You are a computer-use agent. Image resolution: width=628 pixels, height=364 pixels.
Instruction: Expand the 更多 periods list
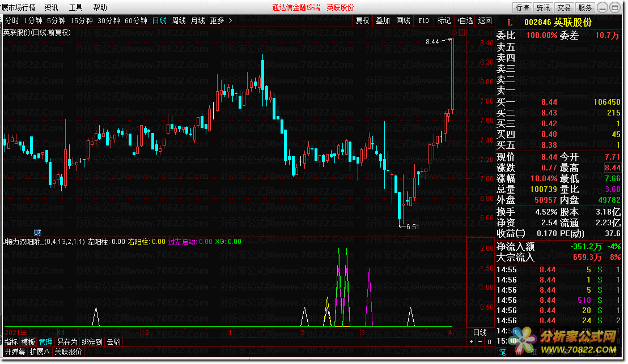(x=220, y=20)
